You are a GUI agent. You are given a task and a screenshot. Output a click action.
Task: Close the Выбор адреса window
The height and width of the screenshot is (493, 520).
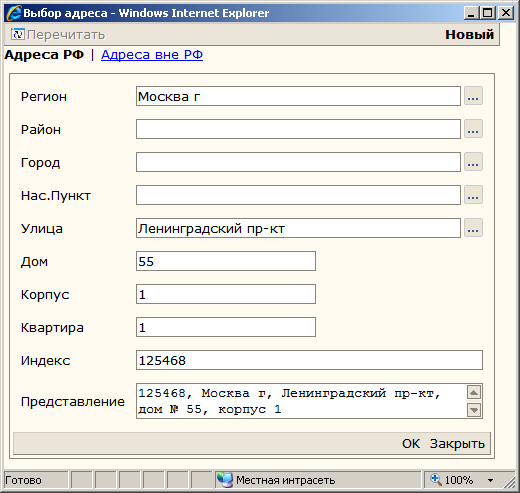pos(506,13)
